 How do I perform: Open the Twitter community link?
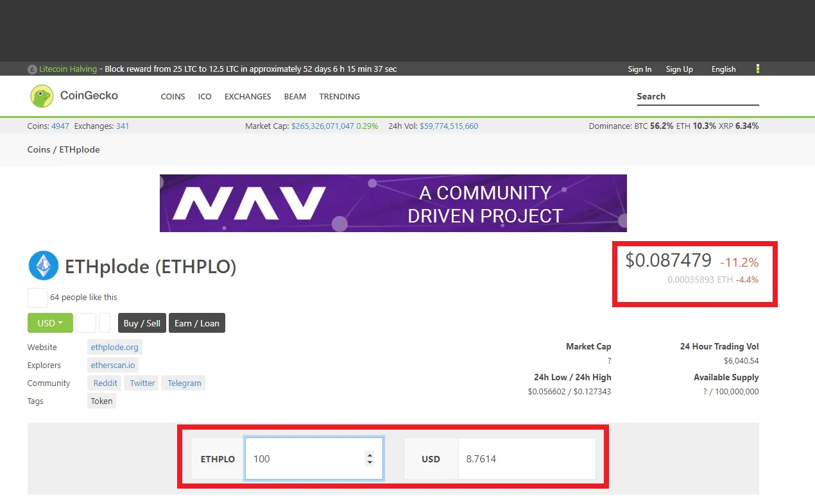tap(142, 383)
